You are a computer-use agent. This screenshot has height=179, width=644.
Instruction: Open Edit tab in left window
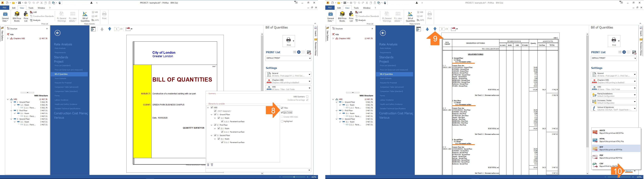pos(14,8)
